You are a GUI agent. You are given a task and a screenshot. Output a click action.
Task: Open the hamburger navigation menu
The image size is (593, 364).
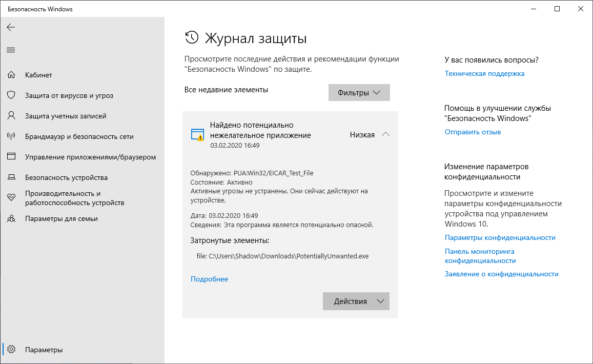click(10, 50)
